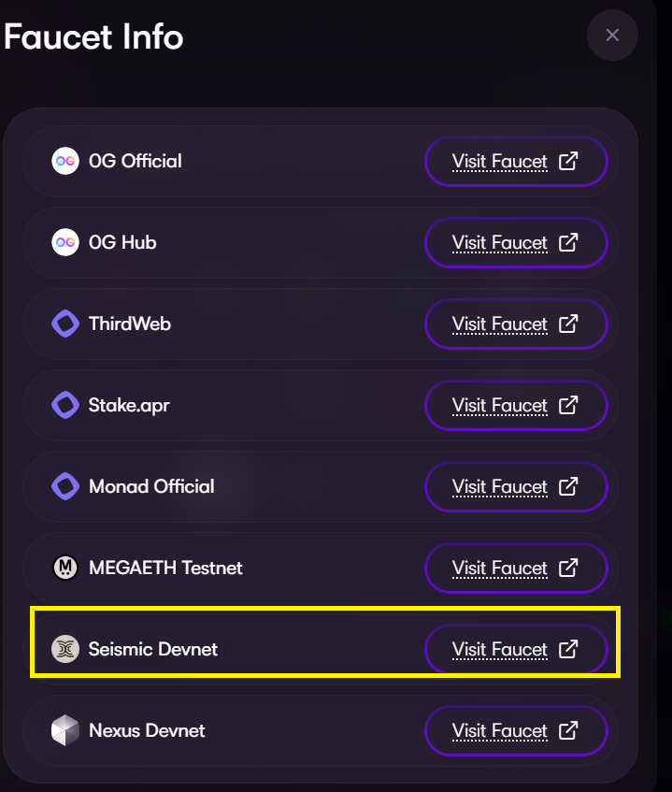Open the Stake.apr Visit Faucet button
This screenshot has height=792, width=672.
(516, 405)
